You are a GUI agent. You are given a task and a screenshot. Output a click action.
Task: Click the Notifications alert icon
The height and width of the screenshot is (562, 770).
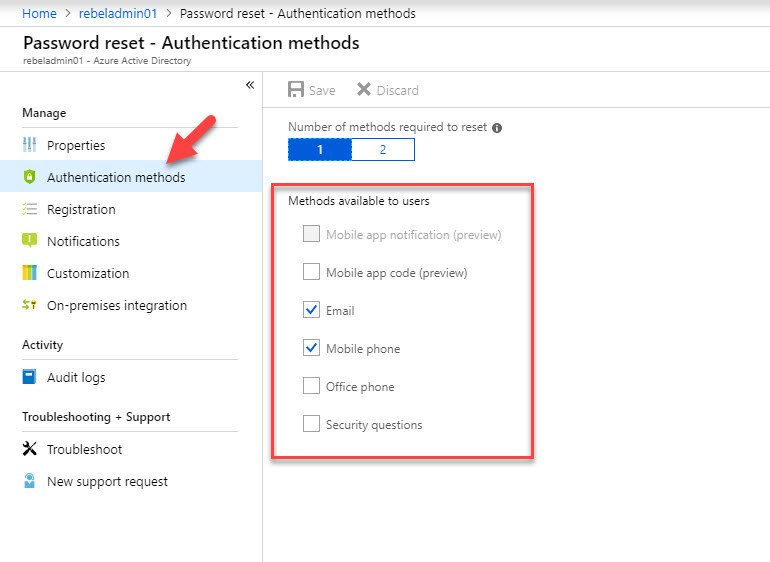point(29,241)
